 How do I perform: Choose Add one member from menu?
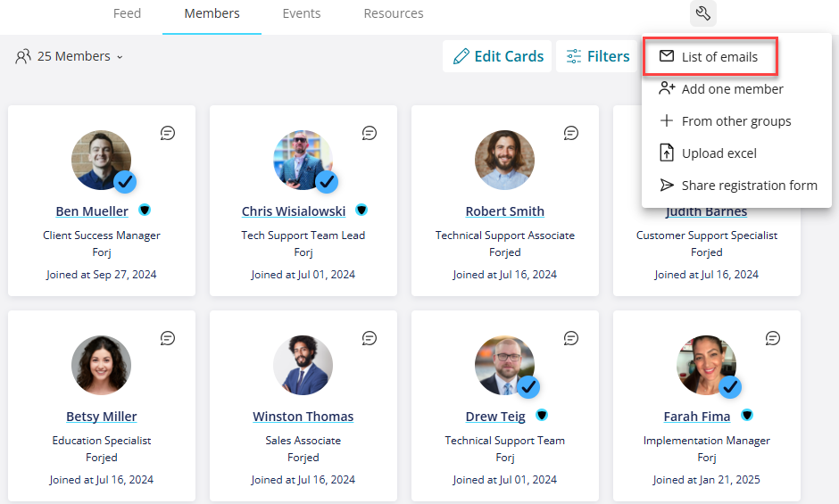721,89
